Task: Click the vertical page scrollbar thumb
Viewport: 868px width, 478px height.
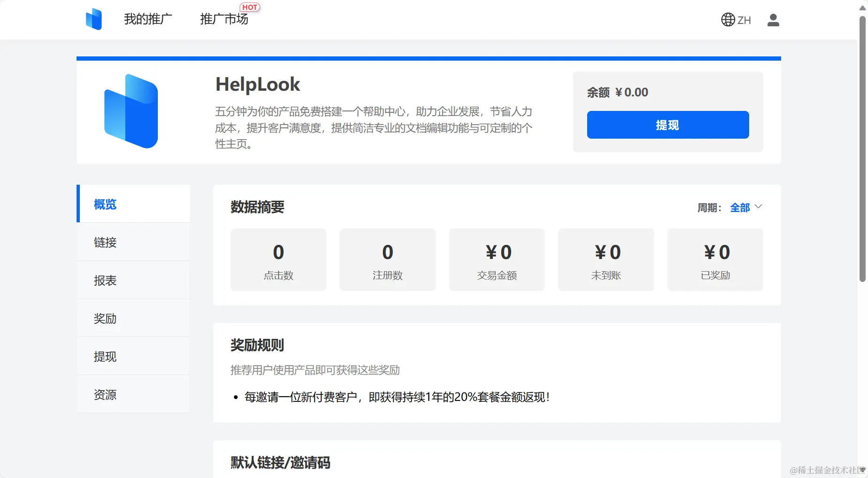Action: [862, 149]
